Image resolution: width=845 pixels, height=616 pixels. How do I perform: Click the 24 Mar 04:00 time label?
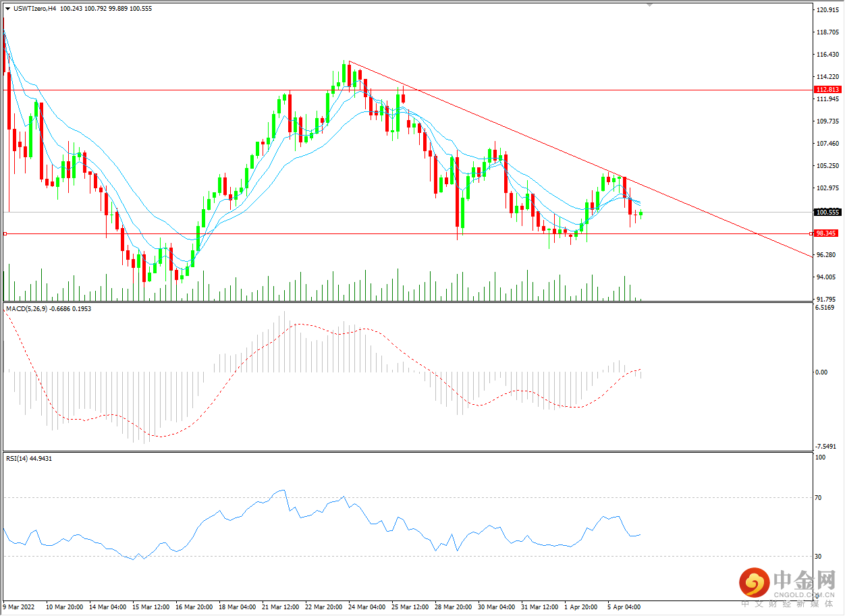click(x=366, y=607)
